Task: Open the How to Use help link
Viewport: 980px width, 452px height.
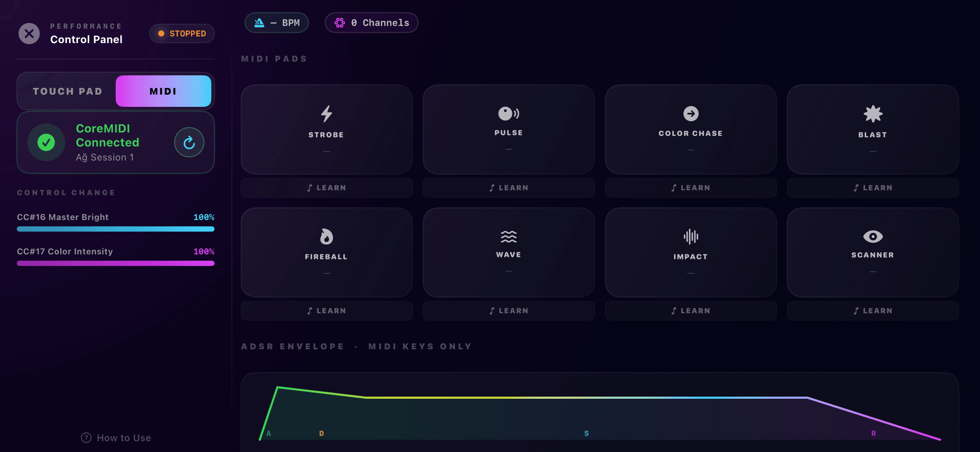Action: tap(115, 438)
